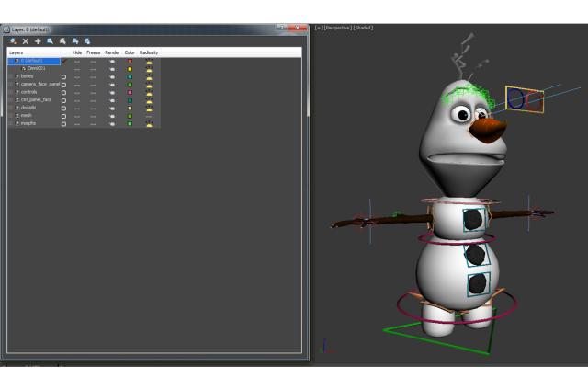Check the camera_face_panel current layer box
588x390 pixels.
[63, 85]
